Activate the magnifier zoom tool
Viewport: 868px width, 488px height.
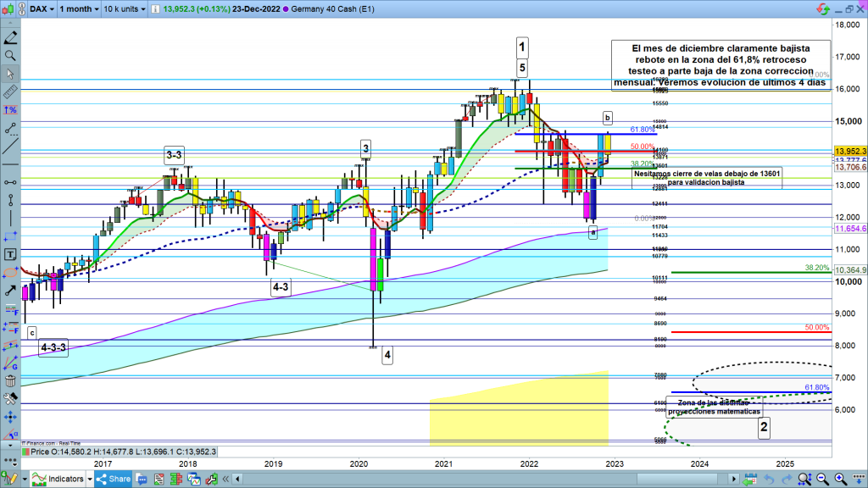pyautogui.click(x=10, y=55)
